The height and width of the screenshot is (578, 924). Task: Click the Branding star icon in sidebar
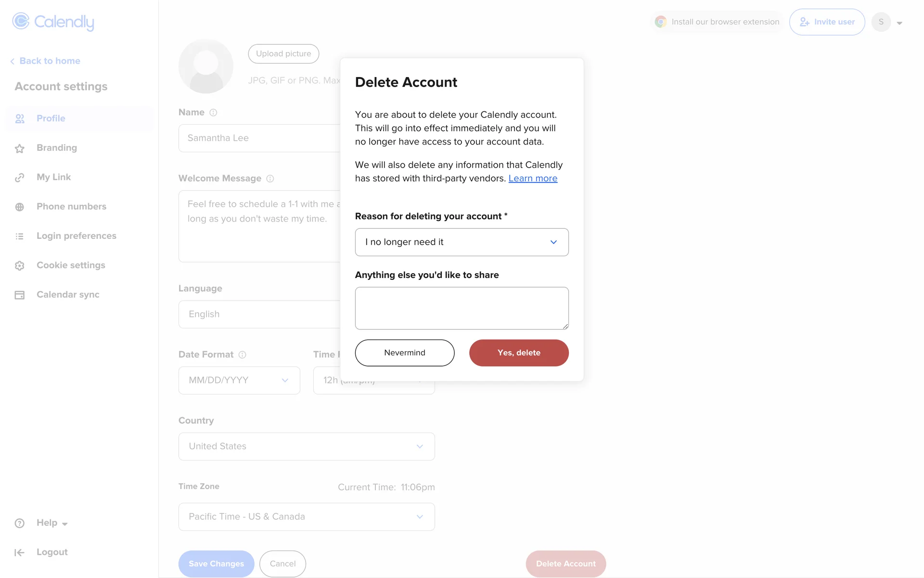tap(19, 148)
